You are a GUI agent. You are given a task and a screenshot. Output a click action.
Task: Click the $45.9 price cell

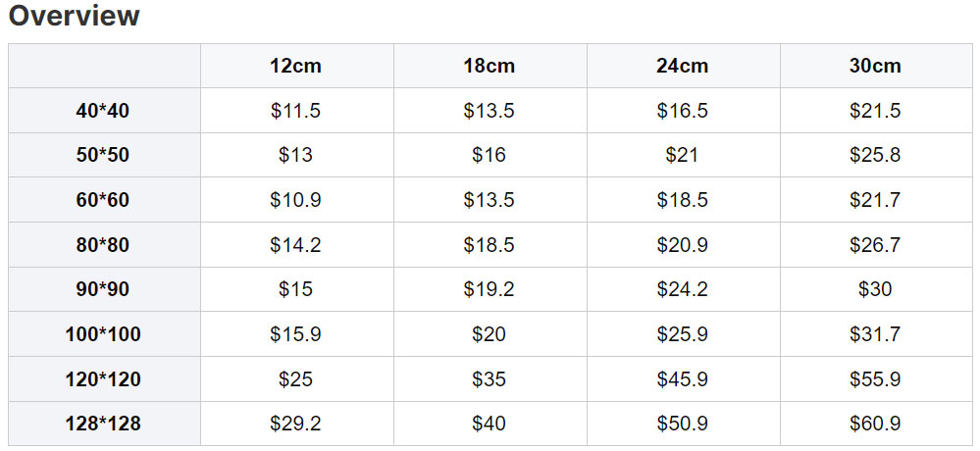pos(683,379)
